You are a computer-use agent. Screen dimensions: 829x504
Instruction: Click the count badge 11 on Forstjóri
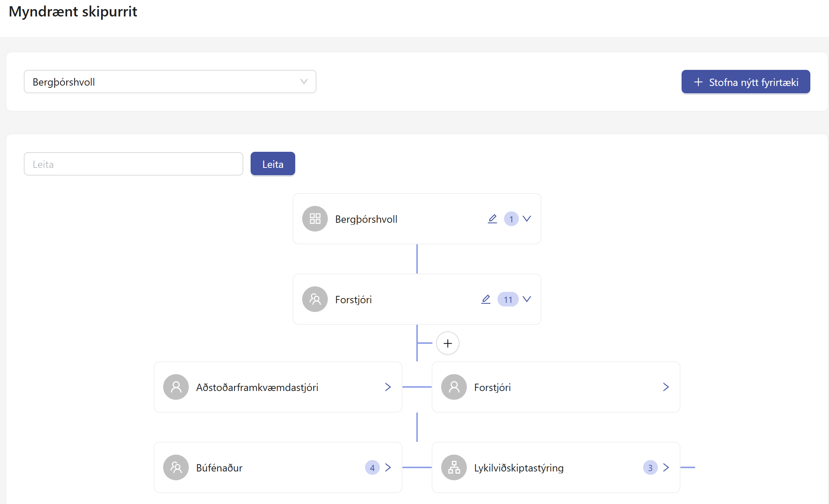(x=508, y=299)
